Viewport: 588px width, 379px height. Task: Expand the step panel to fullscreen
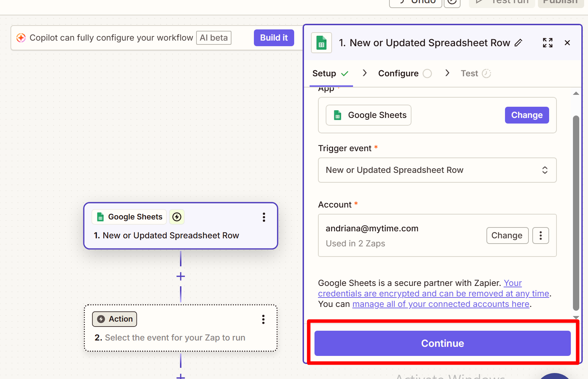click(x=548, y=43)
